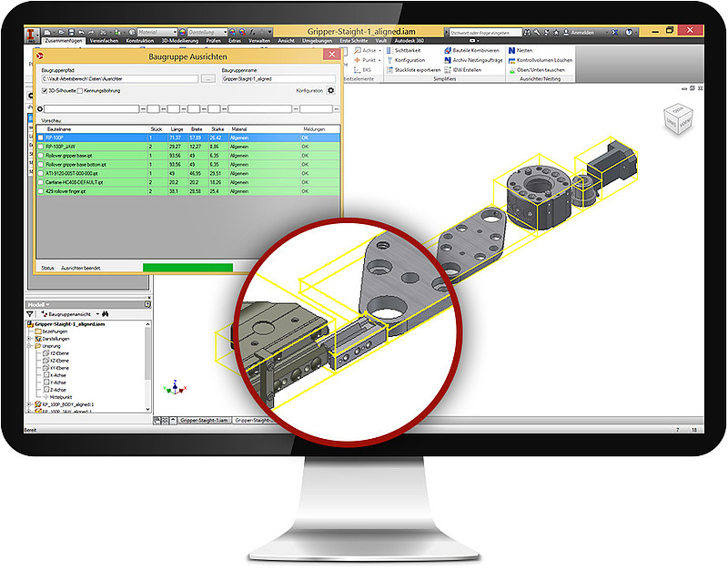Open the Inventor application menu icon
The height and width of the screenshot is (571, 728).
31,35
